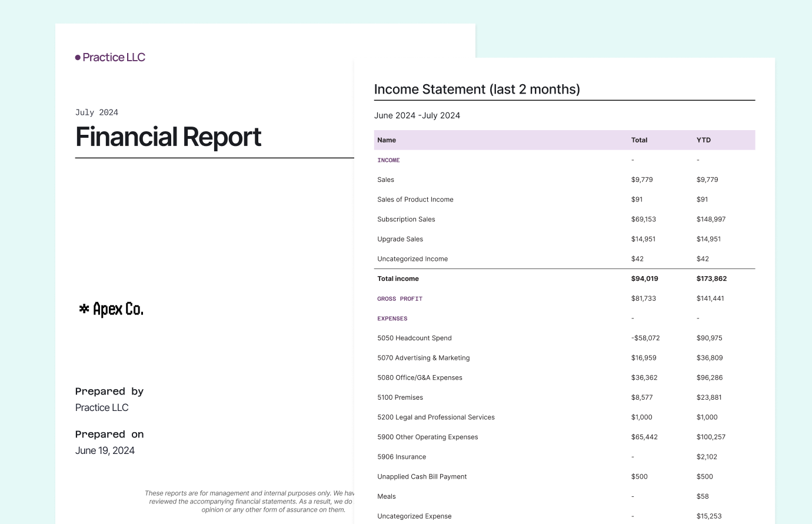This screenshot has width=812, height=524.
Task: Click the Unapplied Cash Bill Payment row
Action: pos(422,477)
